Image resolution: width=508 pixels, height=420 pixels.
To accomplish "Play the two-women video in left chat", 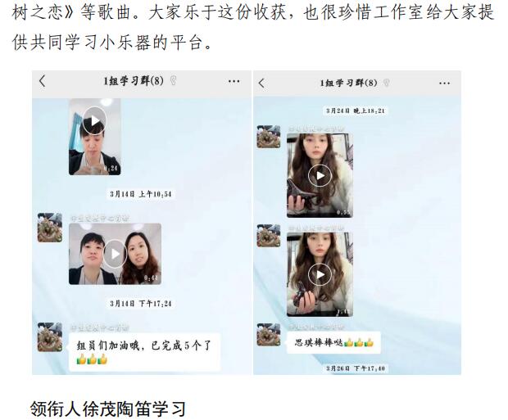I will [x=115, y=254].
